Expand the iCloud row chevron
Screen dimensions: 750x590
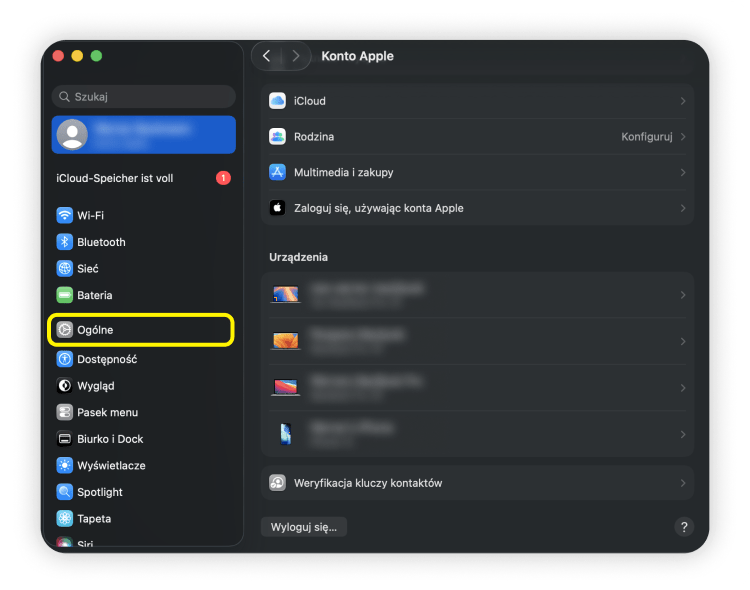click(x=683, y=101)
